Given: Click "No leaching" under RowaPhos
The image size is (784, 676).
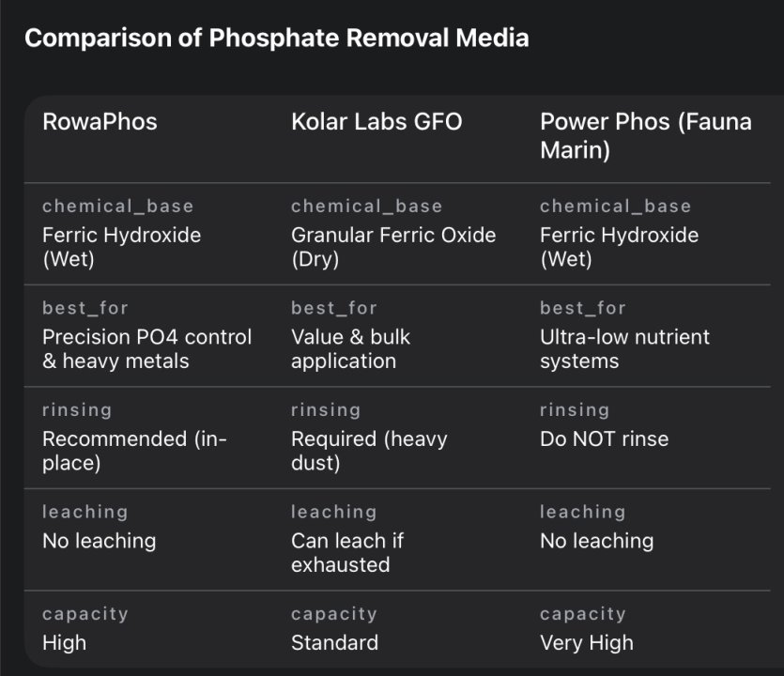Looking at the screenshot, I should click(x=99, y=541).
